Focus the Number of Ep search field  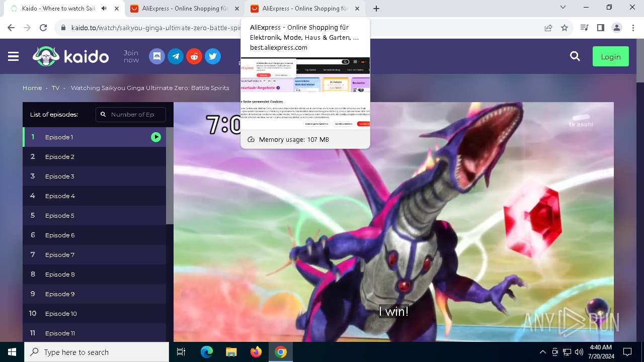pos(131,115)
